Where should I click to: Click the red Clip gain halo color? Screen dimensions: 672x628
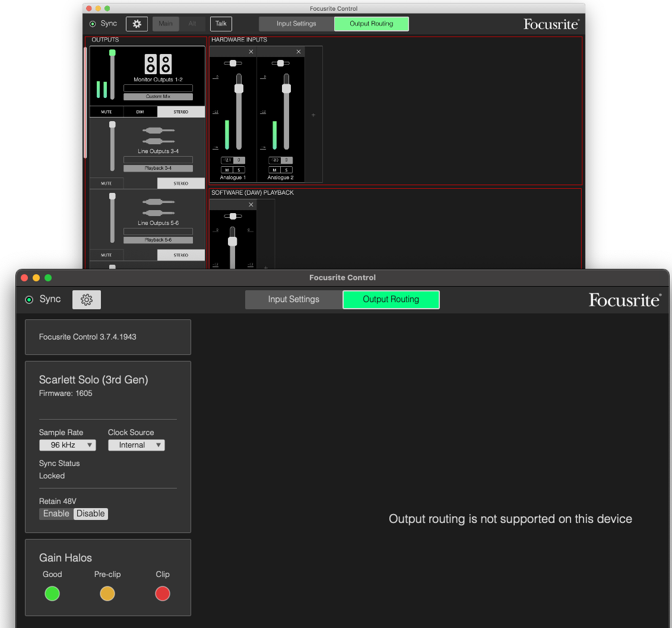(162, 594)
